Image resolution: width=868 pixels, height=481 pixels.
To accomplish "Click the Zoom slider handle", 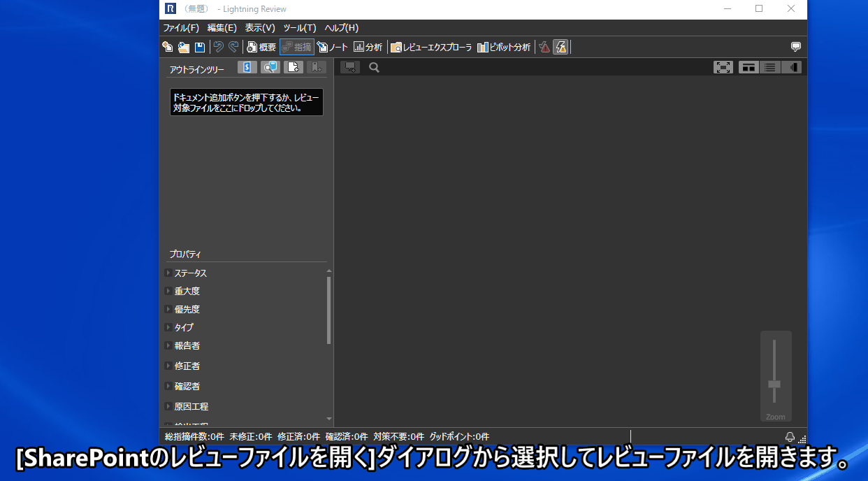I will [774, 384].
